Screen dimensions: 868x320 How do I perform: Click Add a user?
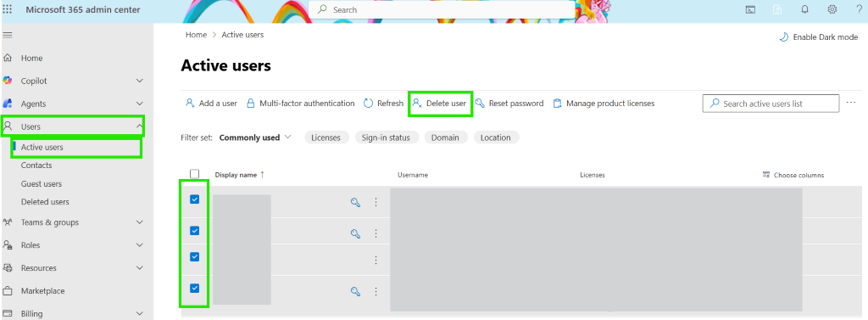(x=211, y=104)
